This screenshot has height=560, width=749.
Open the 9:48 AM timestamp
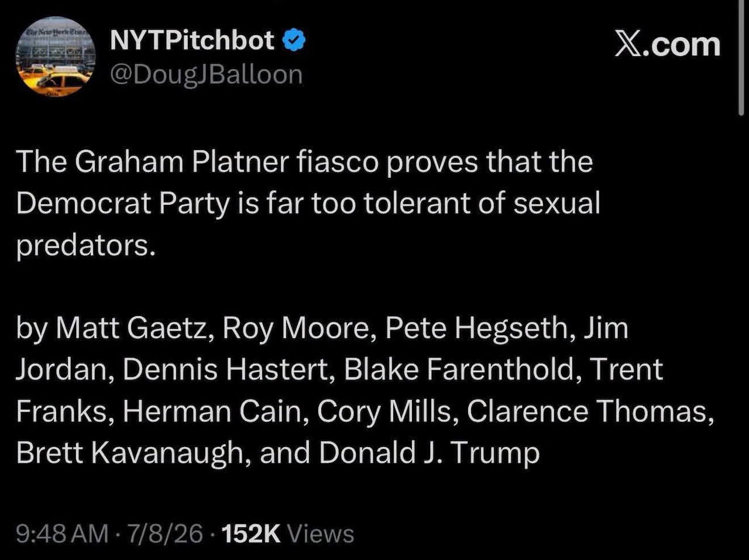[x=63, y=534]
